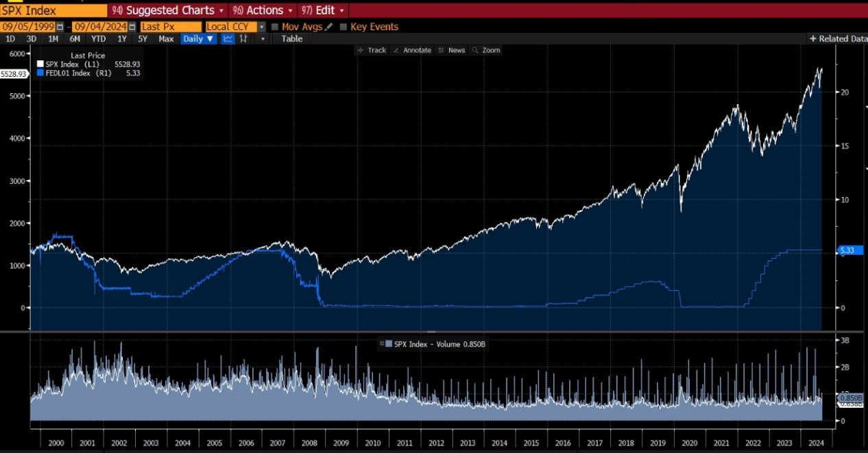Enable the Mov Avgs checkbox
Screen dimensions: 868x453
[x=275, y=27]
